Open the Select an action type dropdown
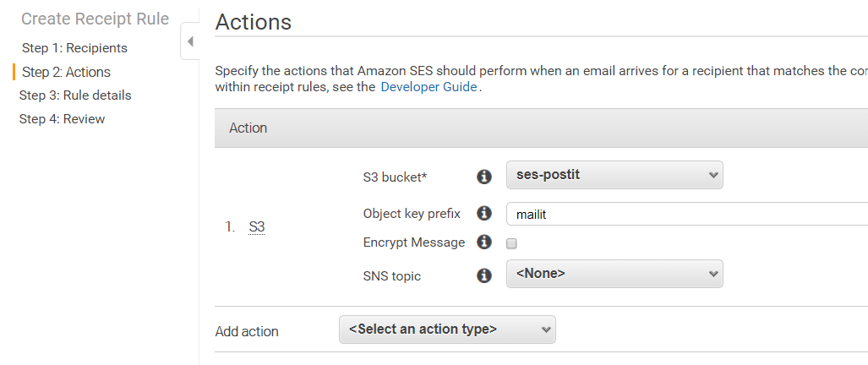 pyautogui.click(x=447, y=330)
